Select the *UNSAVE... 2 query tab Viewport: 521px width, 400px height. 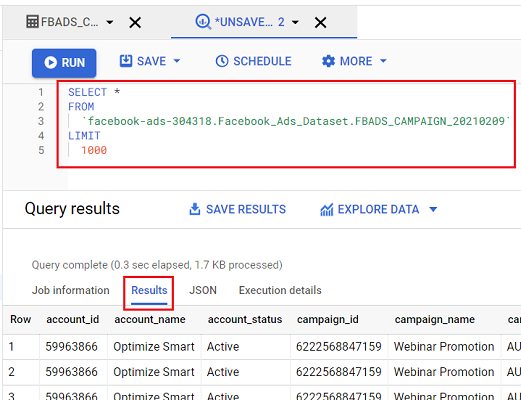[x=240, y=22]
